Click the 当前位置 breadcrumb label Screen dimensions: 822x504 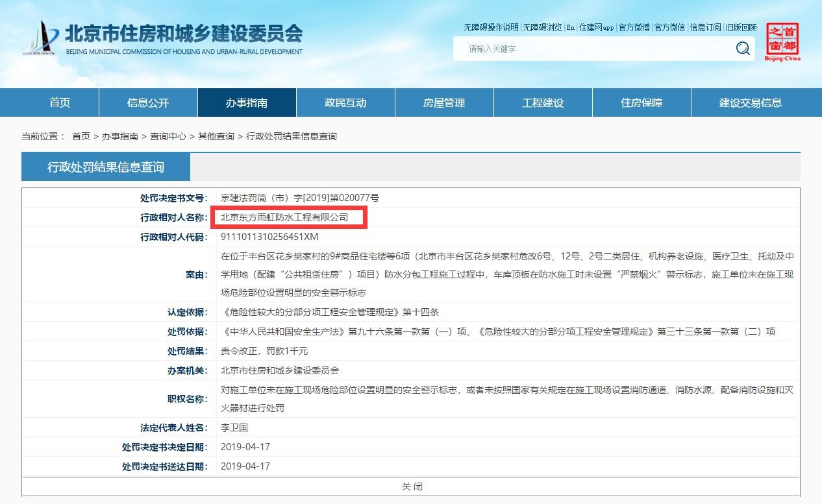click(x=44, y=136)
